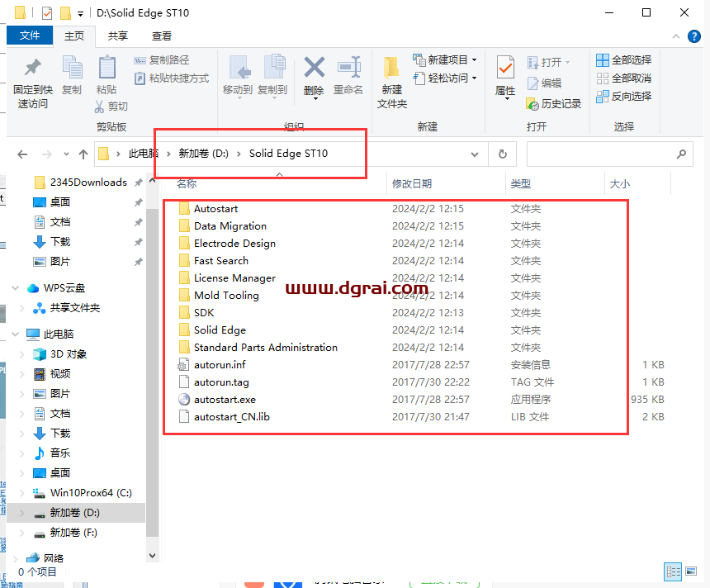Click the Paste clipboard icon
The image size is (710, 588).
[x=106, y=67]
